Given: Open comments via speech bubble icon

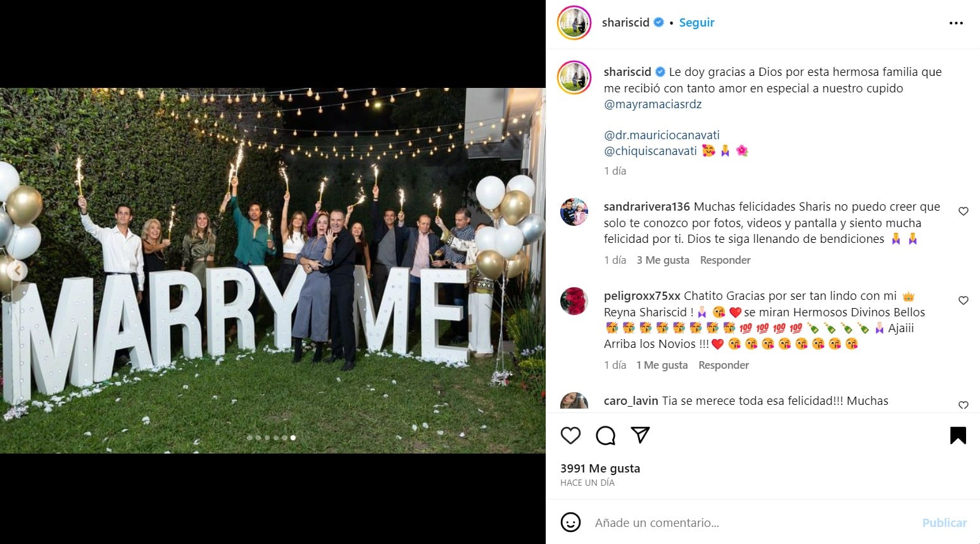Looking at the screenshot, I should (x=605, y=435).
